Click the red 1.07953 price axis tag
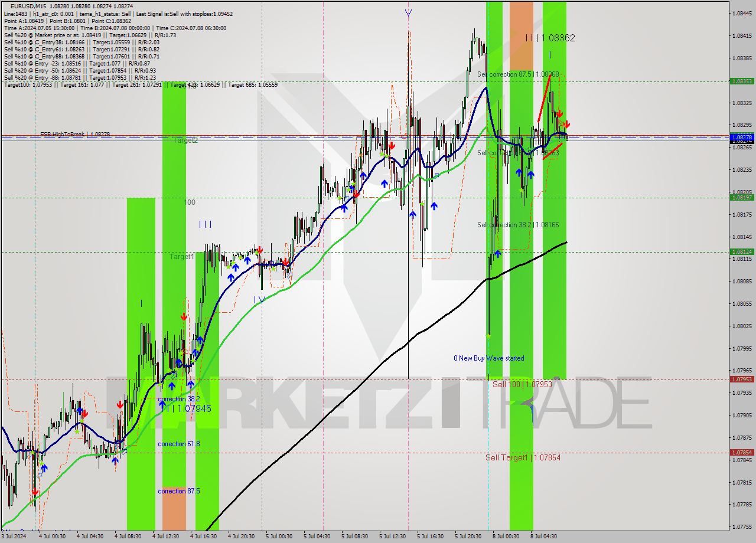The width and height of the screenshot is (756, 543). tap(742, 380)
